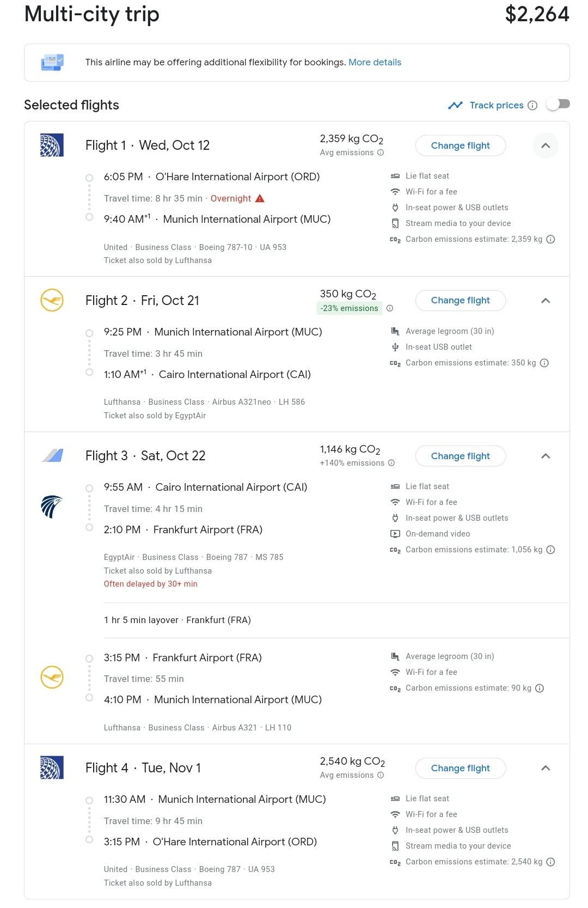Click info icon beside +140% emissions
Viewport: 588px width, 908px height.
(x=391, y=463)
